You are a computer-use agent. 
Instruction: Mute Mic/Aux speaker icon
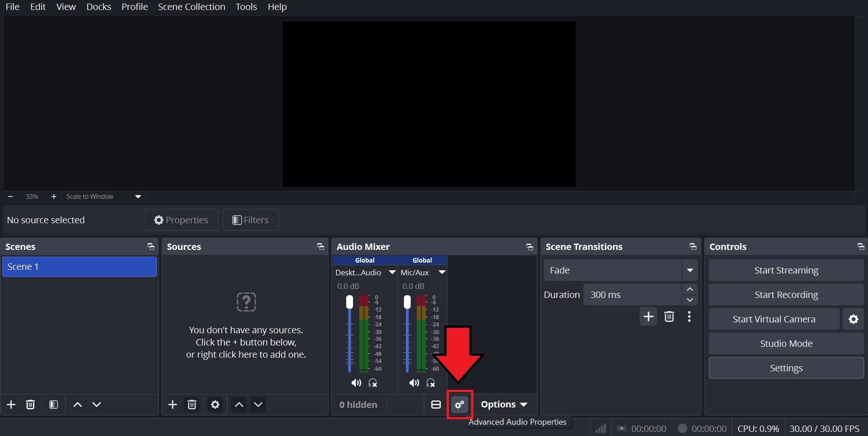click(x=414, y=383)
